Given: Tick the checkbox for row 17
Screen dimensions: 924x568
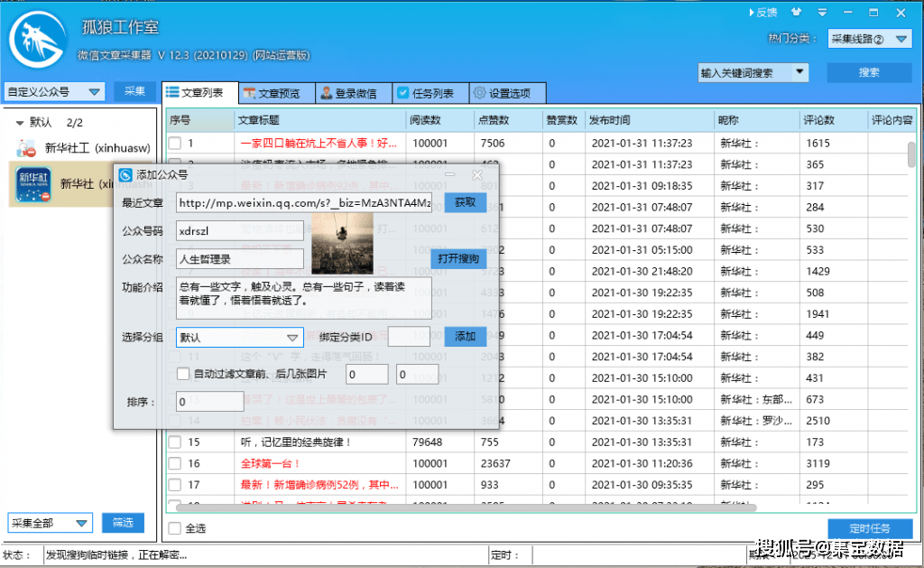Looking at the screenshot, I should pos(175,485).
